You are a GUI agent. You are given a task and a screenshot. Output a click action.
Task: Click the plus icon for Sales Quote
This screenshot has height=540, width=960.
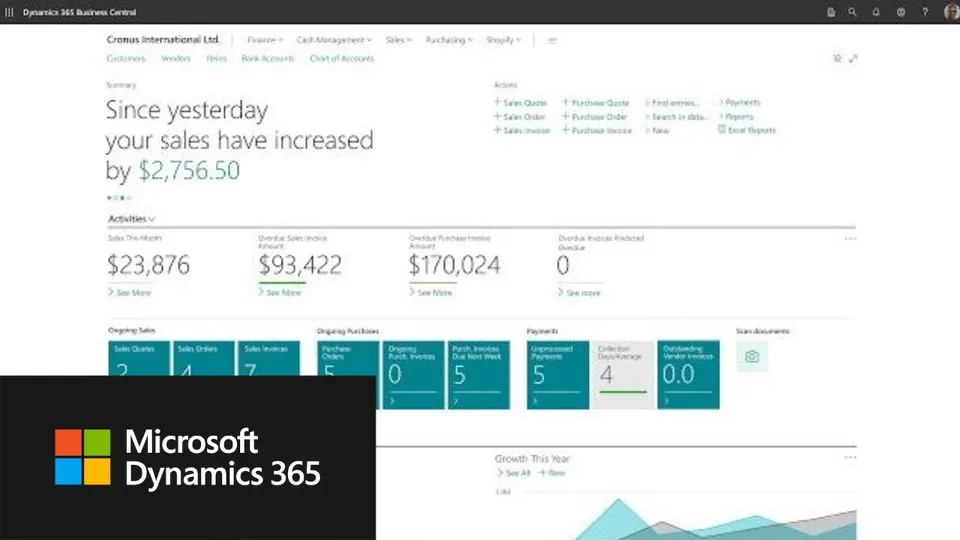497,102
